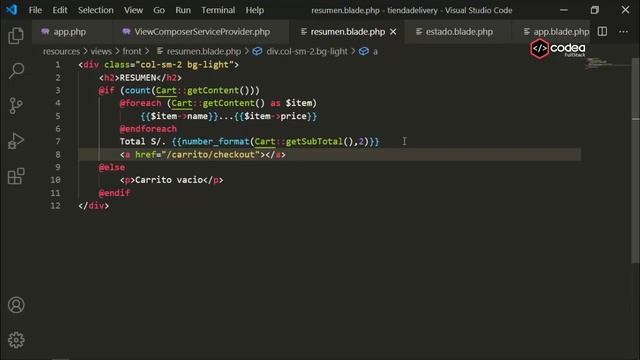
Task: Minimize the Visual Studio Code window
Action: coord(564,10)
